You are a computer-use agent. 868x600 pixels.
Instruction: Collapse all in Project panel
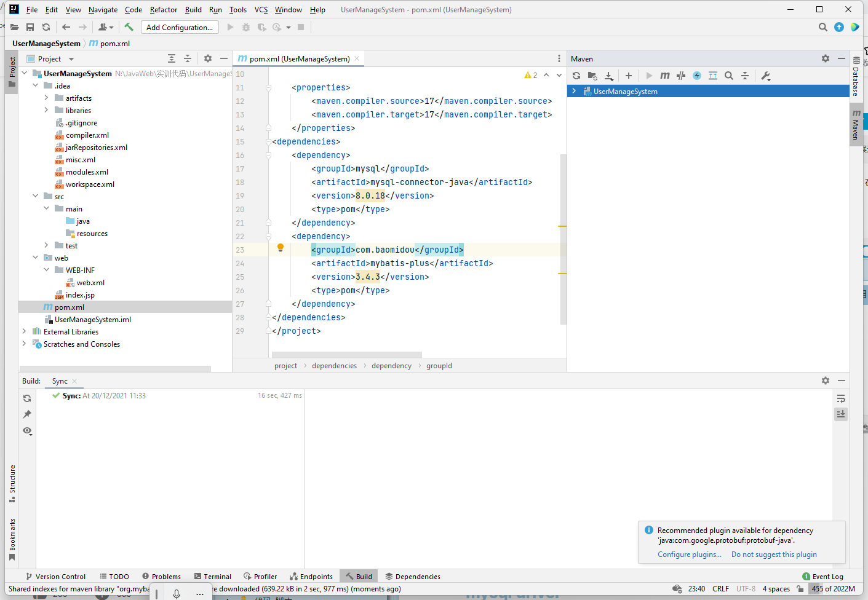tap(188, 58)
